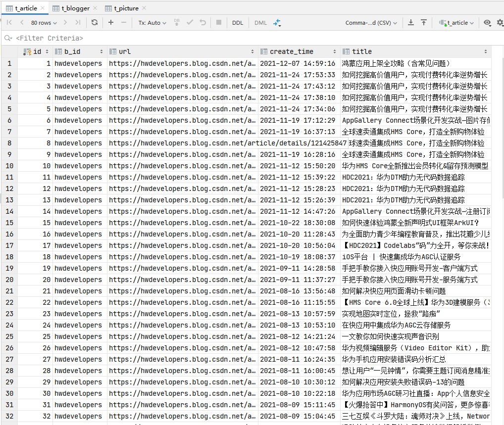The height and width of the screenshot is (425, 504).
Task: Select b_id hwdevelopers cell in row 3
Action: pos(79,87)
